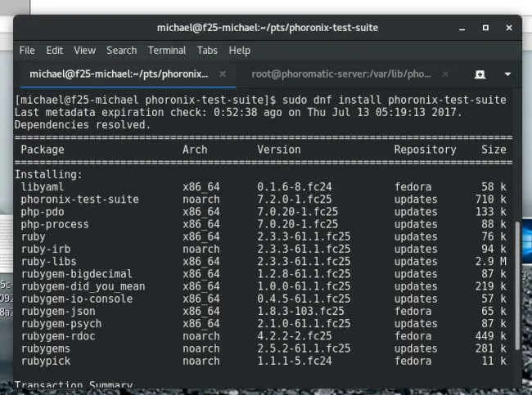Click the 'php-process' package name

[55, 224]
